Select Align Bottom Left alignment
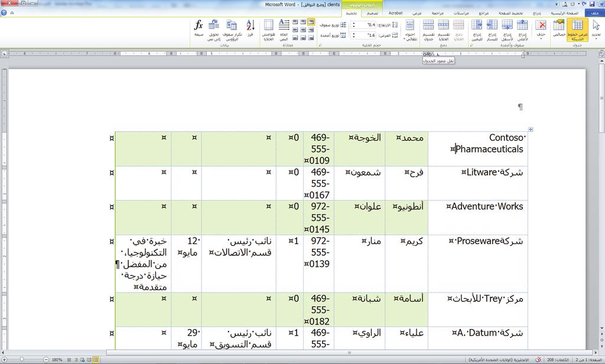Viewport: 605px width, 364px height. (x=295, y=38)
